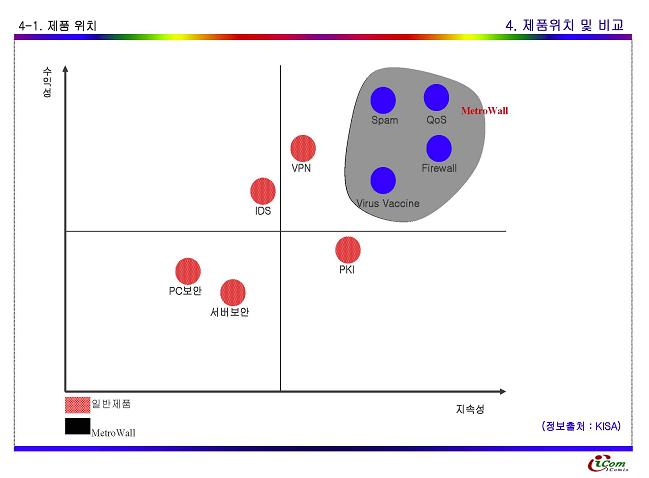
Task: Select the red MetroWall label beside gray area
Action: click(x=484, y=111)
